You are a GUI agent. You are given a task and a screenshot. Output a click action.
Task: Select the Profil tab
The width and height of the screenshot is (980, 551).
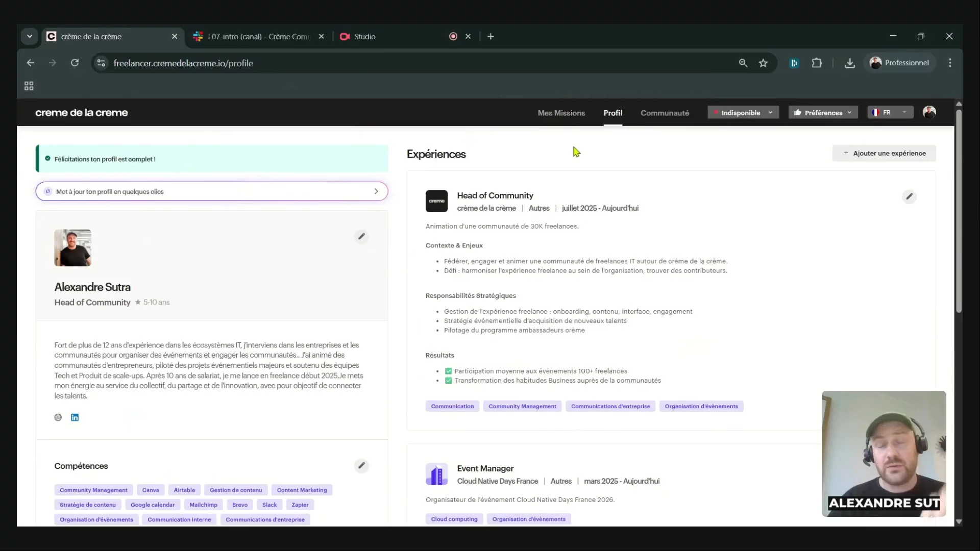click(x=612, y=113)
